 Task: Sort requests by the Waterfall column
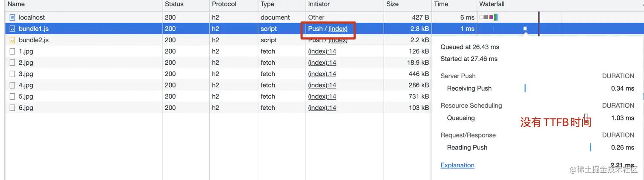pos(492,4)
